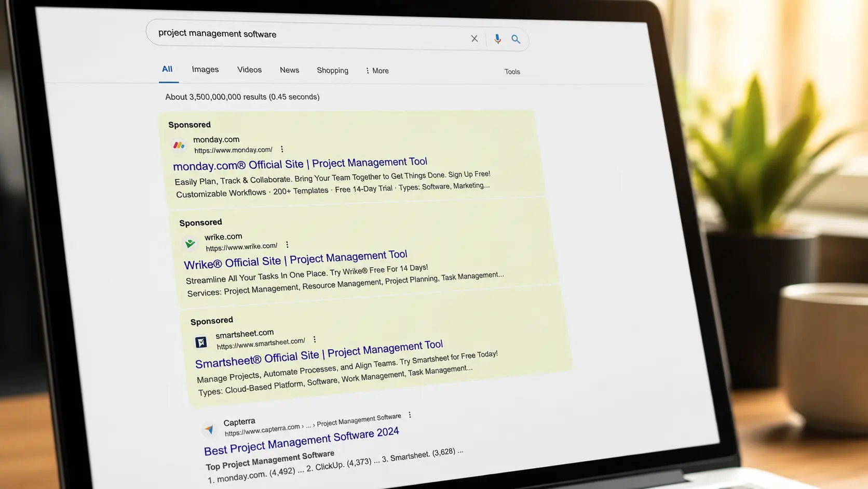This screenshot has height=489, width=868.
Task: Clear the search box with the X icon
Action: pos(474,38)
